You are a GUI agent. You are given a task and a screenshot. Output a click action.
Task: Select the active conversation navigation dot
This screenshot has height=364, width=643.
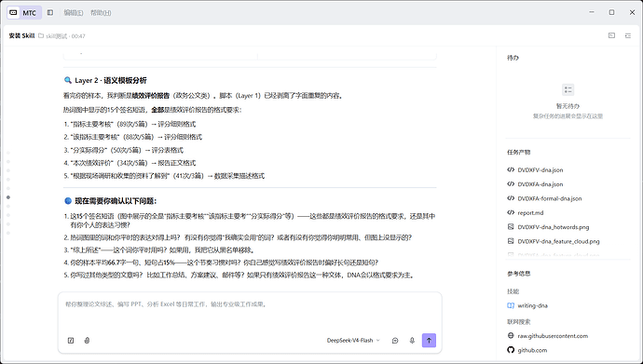tap(8, 197)
